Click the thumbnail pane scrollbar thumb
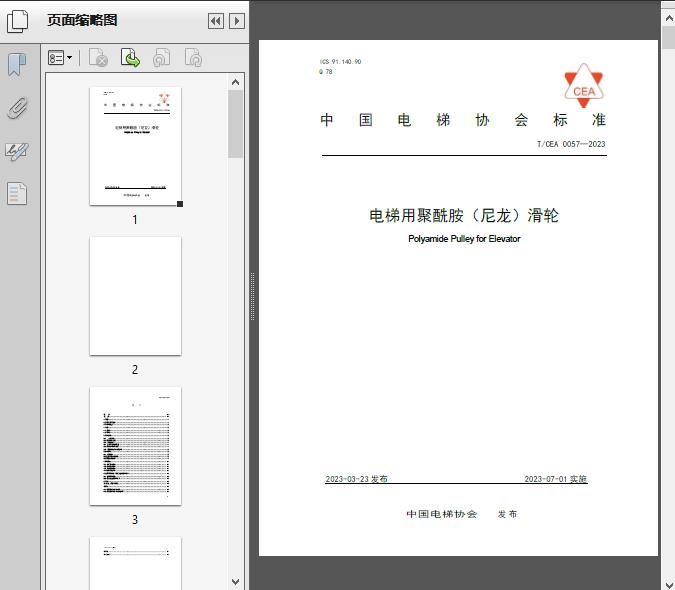 [x=235, y=124]
